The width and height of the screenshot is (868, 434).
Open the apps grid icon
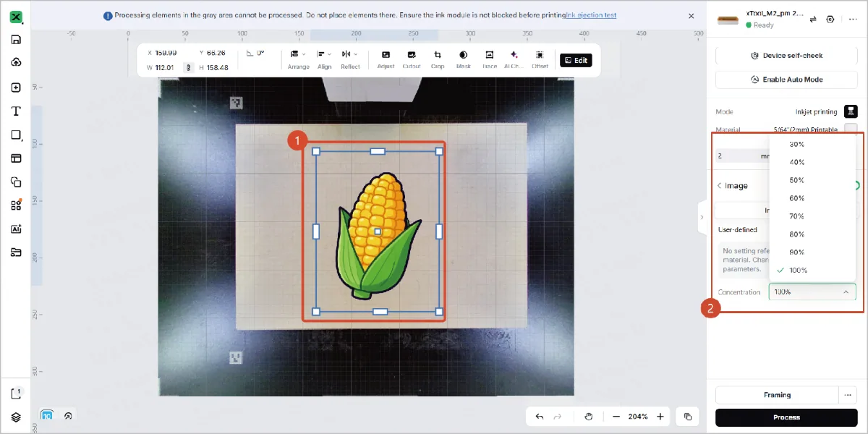click(16, 205)
